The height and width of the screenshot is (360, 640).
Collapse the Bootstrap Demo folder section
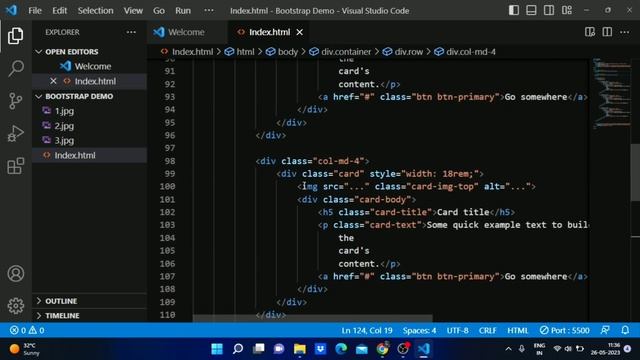[74, 96]
